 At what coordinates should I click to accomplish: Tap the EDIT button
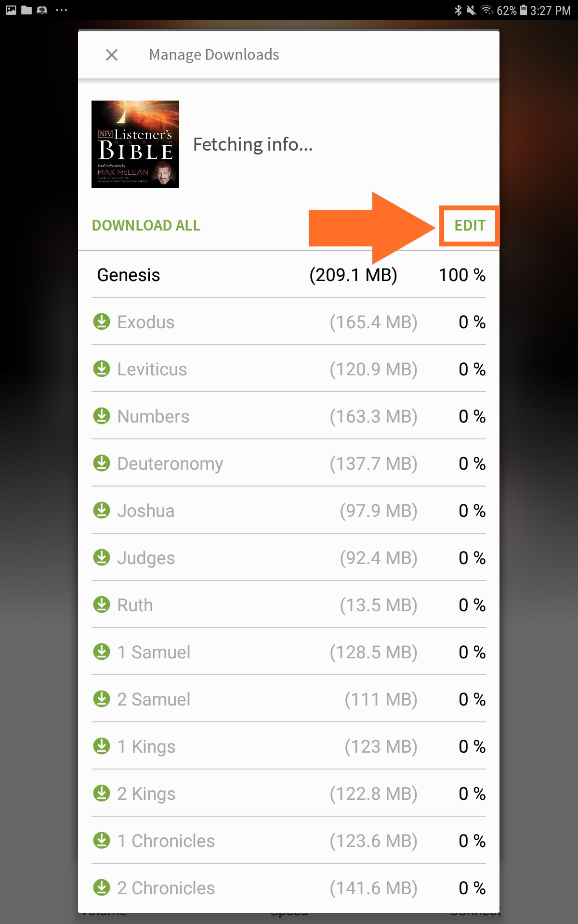(x=470, y=225)
